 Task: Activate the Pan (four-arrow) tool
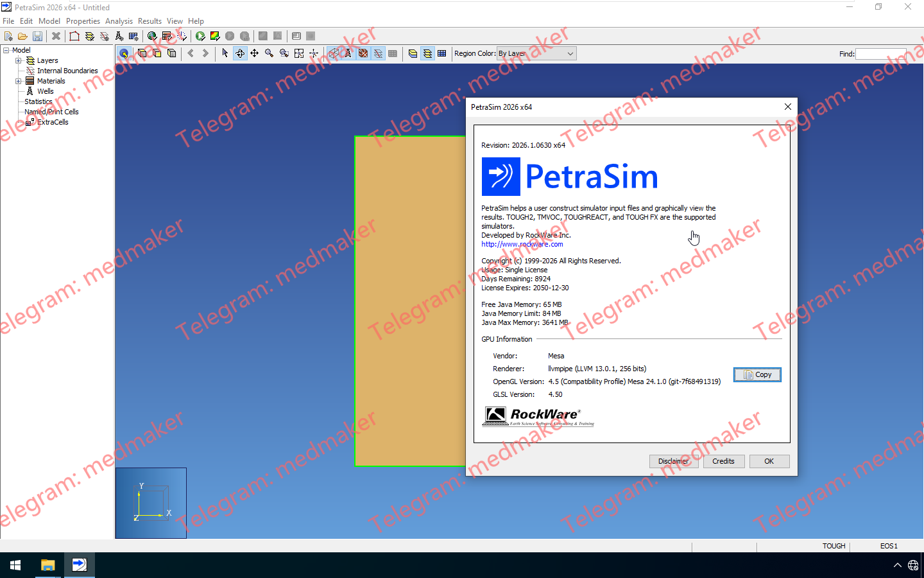click(x=255, y=53)
